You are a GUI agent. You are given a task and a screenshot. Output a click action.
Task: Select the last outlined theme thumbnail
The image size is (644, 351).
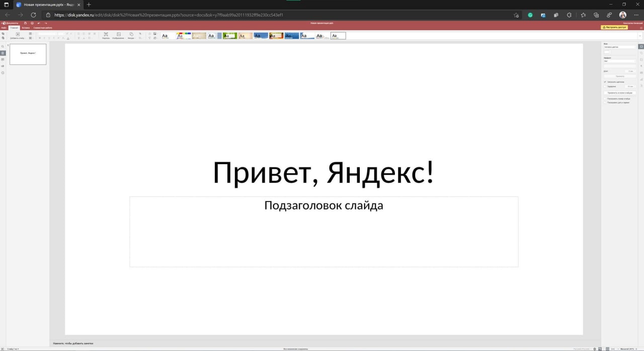338,36
